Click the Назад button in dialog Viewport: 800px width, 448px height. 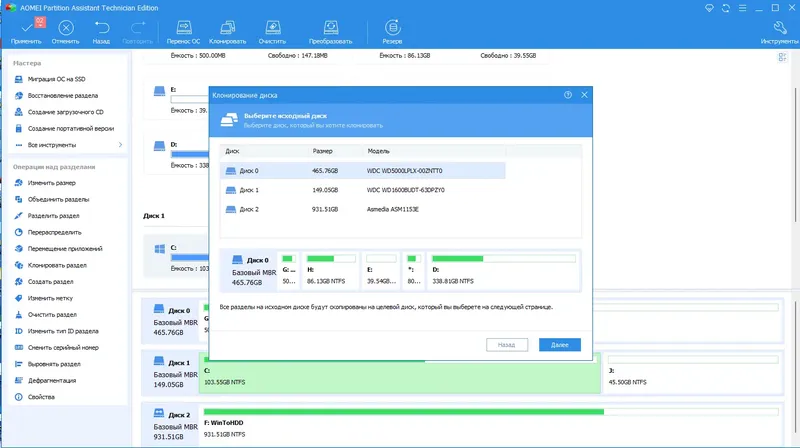507,345
